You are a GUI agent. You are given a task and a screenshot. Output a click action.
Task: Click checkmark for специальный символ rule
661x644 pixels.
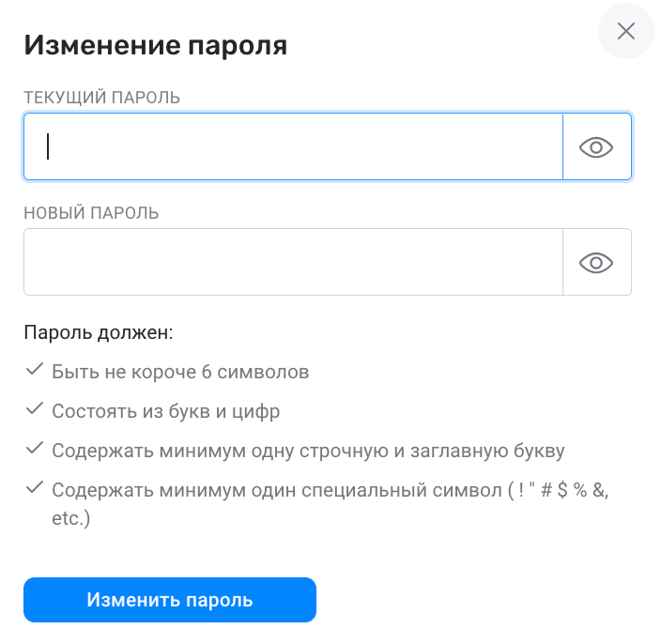(x=35, y=487)
